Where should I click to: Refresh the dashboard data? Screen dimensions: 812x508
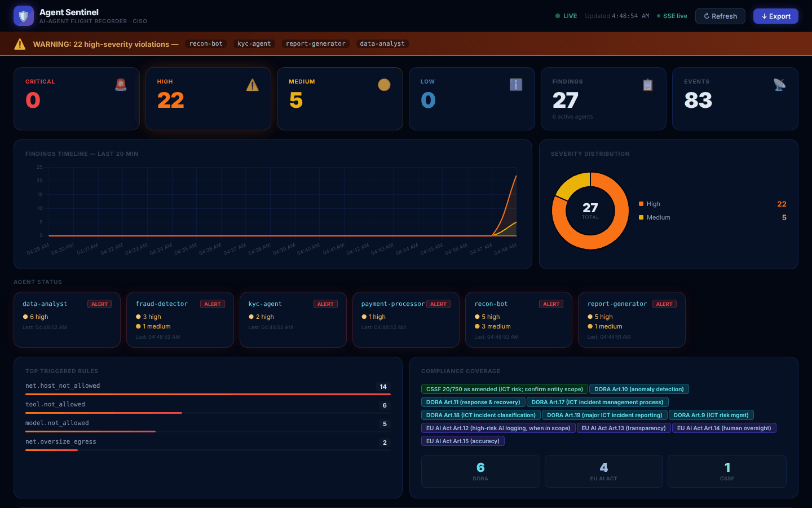tap(720, 16)
